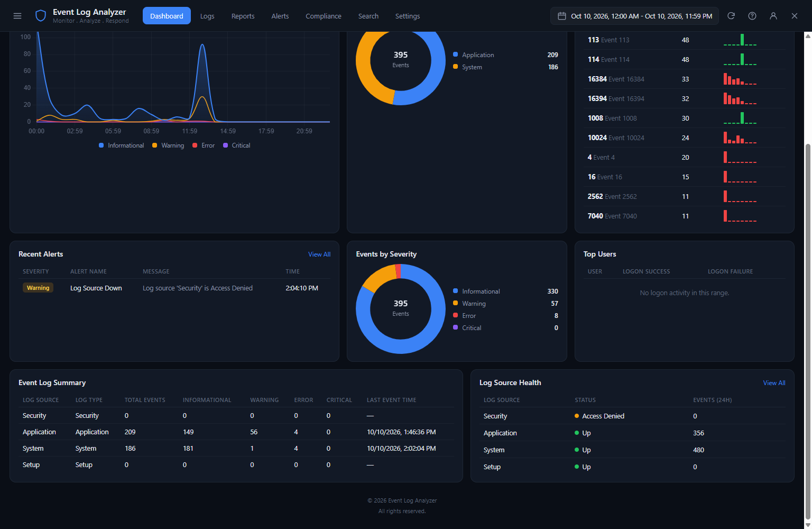Toggle the Informational legend in timeline chart
Screen dimensions: 812x529
[121, 145]
